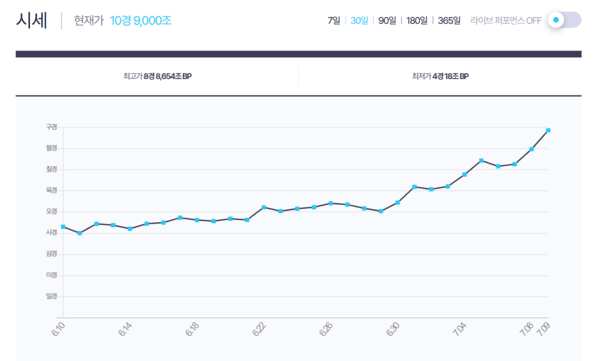Click the 사경 y-axis label
The image size is (600, 361).
(x=52, y=233)
